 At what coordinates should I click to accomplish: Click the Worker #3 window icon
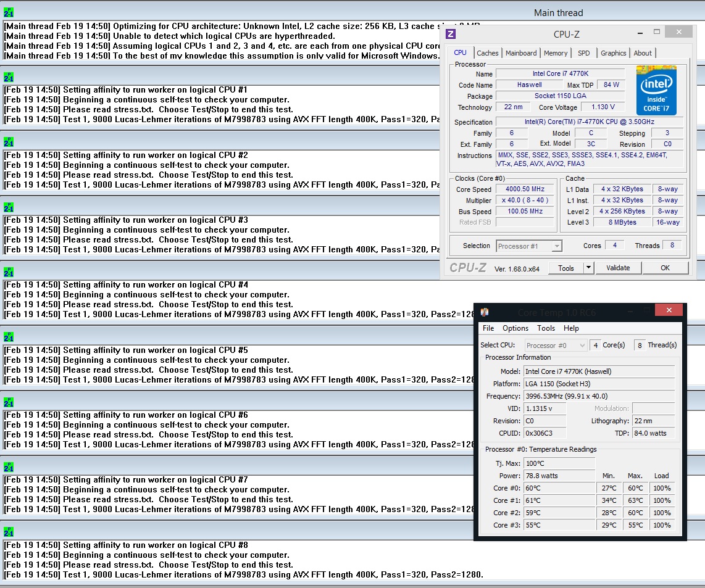pos(9,207)
